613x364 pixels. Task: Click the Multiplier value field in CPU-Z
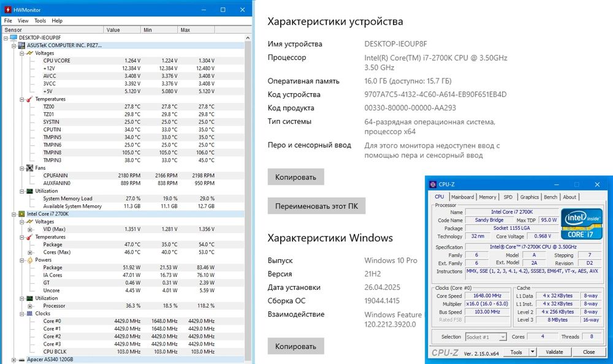coord(487,304)
